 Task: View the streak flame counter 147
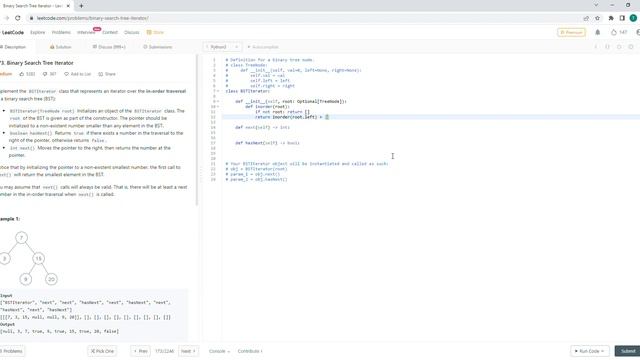[x=619, y=32]
